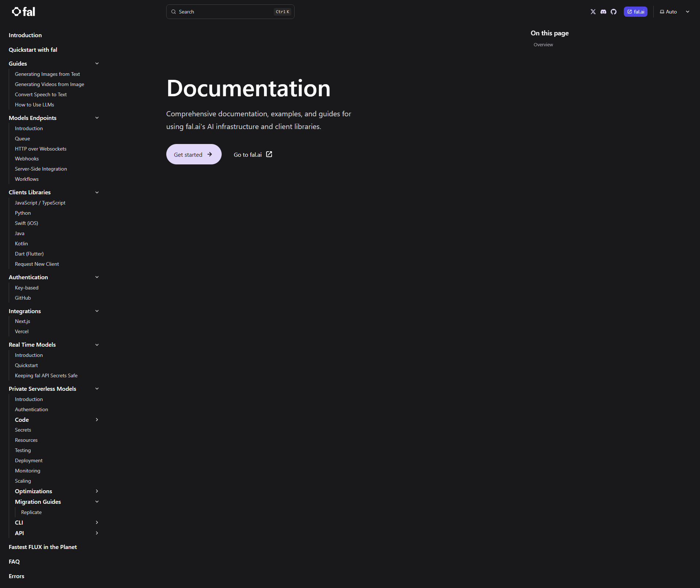
Task: Open the Discord icon link
Action: click(x=603, y=12)
